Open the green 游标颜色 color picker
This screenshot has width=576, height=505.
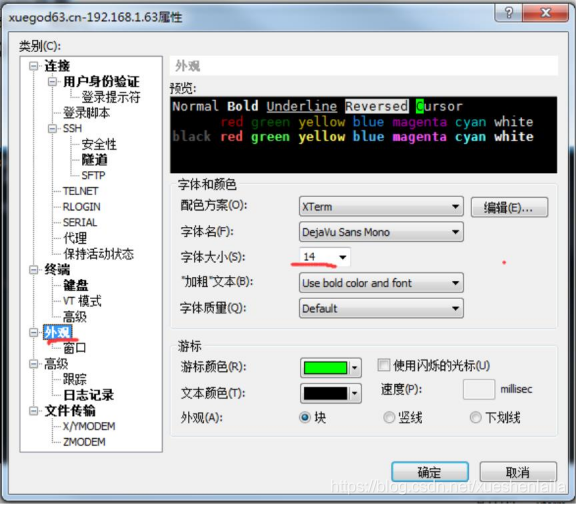coord(331,368)
